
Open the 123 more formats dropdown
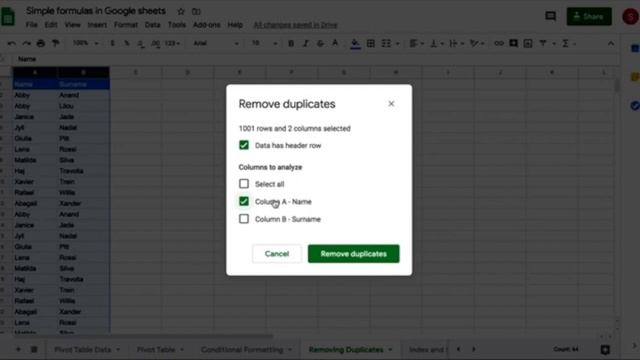pos(172,43)
